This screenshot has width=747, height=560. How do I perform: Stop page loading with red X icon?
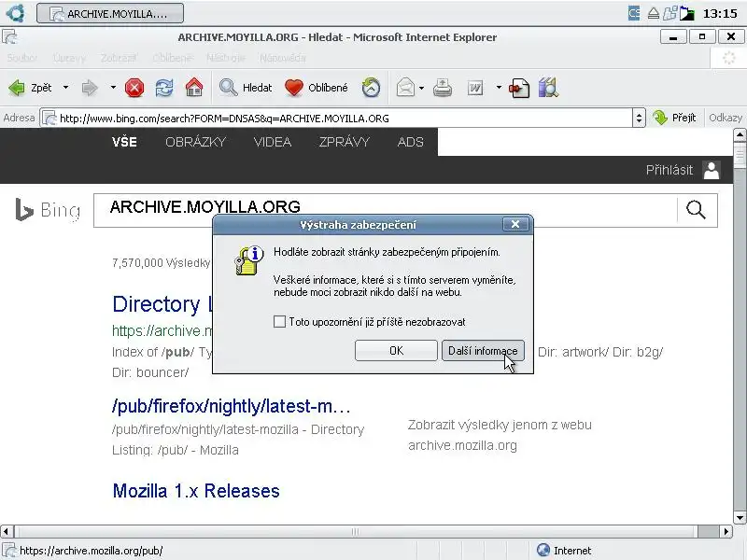(x=134, y=88)
